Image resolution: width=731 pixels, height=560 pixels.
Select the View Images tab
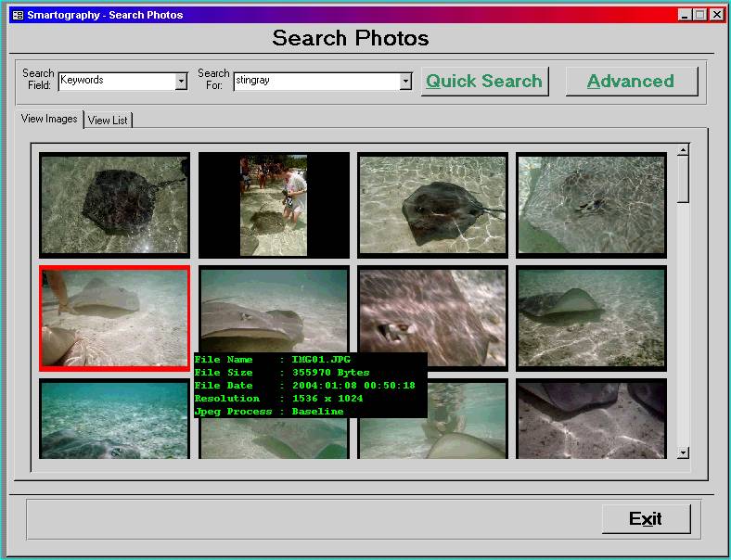click(49, 119)
